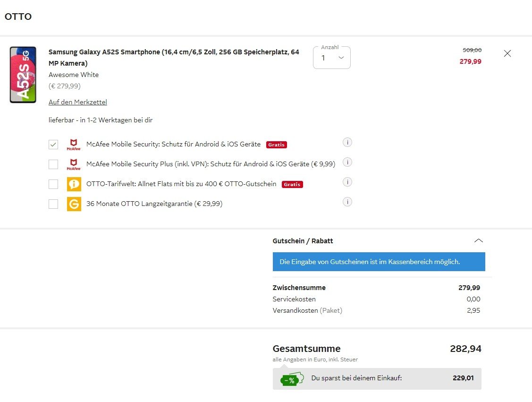The image size is (532, 402).
Task: Open info icon for OTTO-Tarifwelt offer
Action: 347,182
